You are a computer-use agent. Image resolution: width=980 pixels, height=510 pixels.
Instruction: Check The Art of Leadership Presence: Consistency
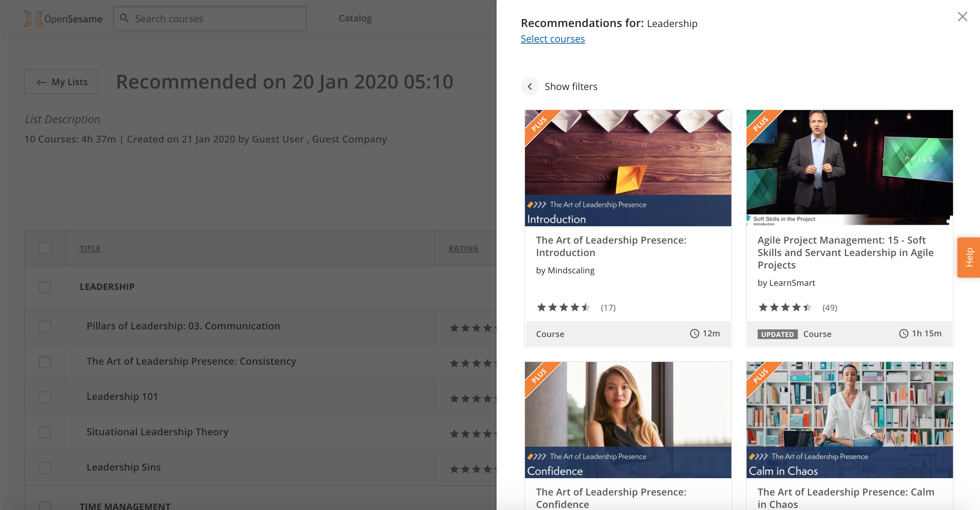pyautogui.click(x=45, y=362)
